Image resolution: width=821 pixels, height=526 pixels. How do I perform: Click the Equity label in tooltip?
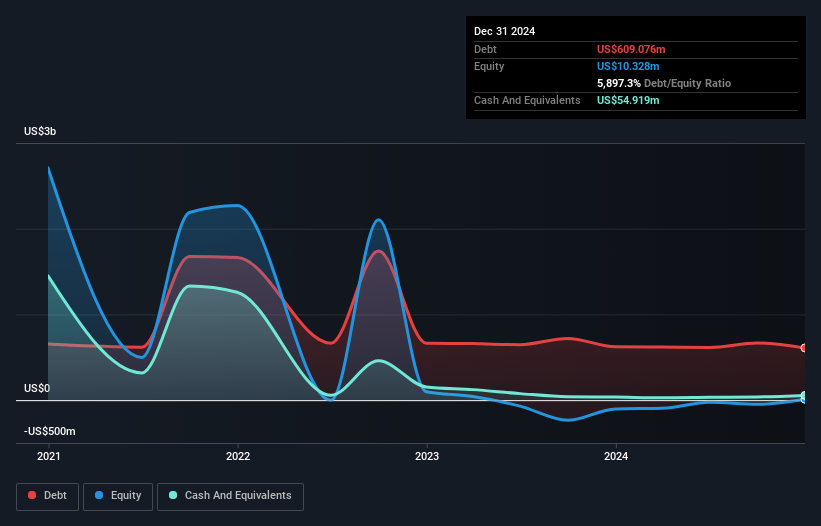pyautogui.click(x=489, y=66)
